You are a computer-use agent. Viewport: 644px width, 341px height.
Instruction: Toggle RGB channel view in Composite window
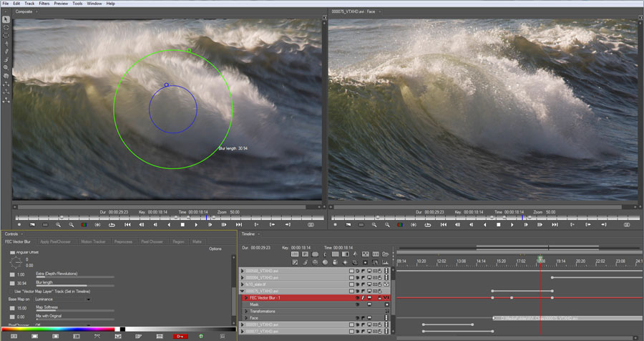pyautogui.click(x=84, y=225)
